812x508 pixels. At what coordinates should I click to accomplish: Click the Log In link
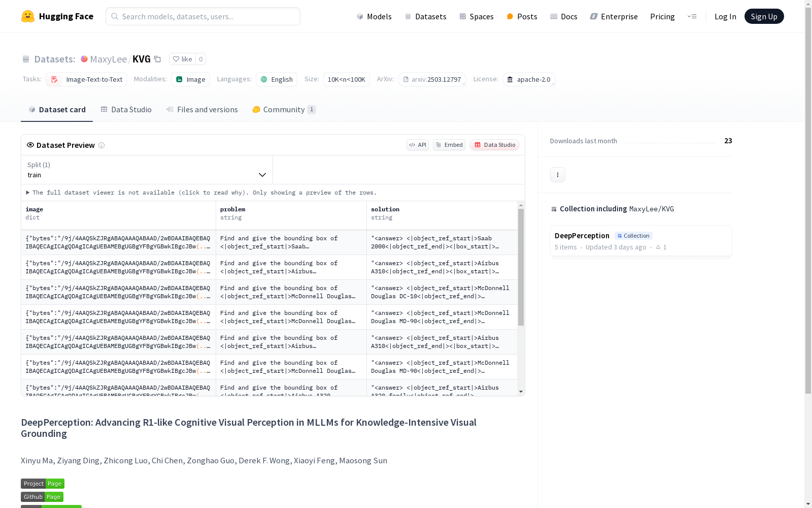[725, 16]
